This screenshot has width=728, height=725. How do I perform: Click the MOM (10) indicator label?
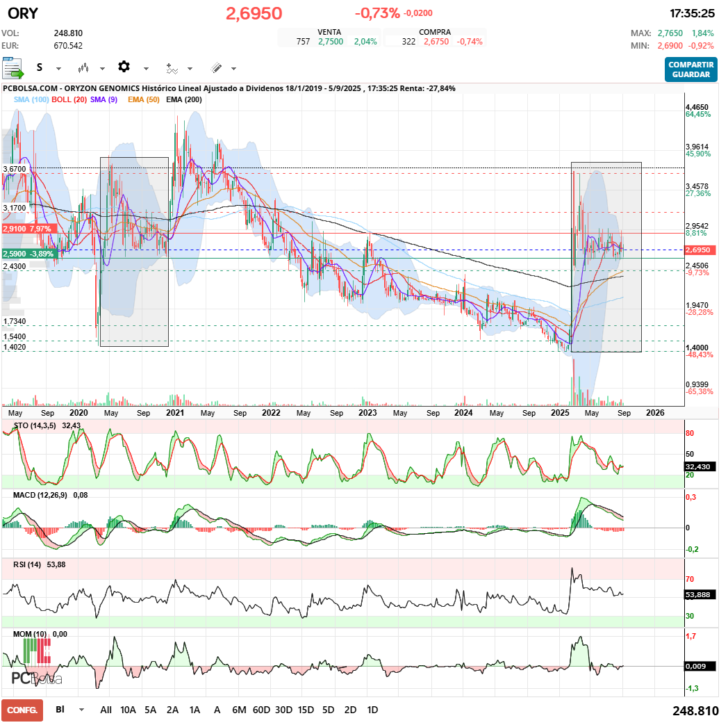coord(30,634)
